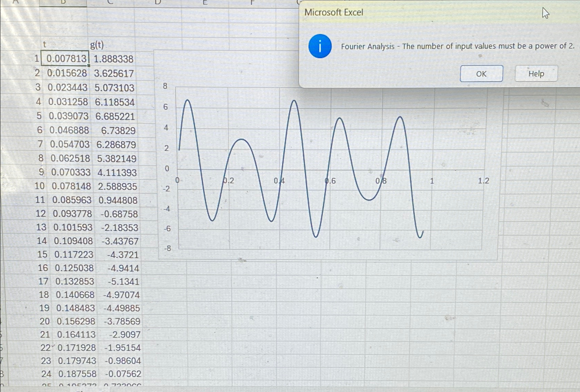Select cell with value 0.187558
This screenshot has width=580, height=392.
tap(78, 374)
